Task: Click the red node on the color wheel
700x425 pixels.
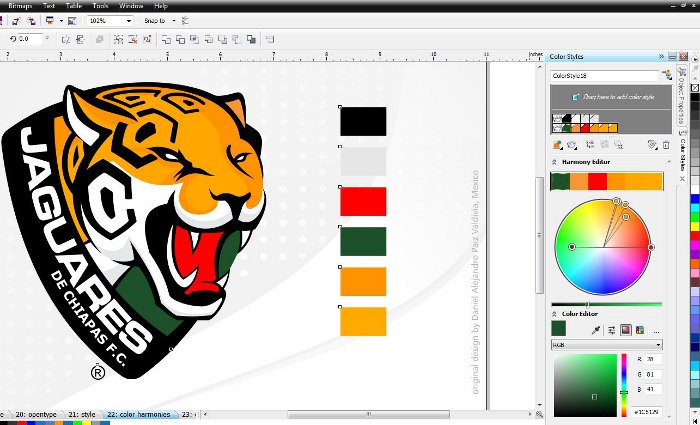Action: (651, 247)
